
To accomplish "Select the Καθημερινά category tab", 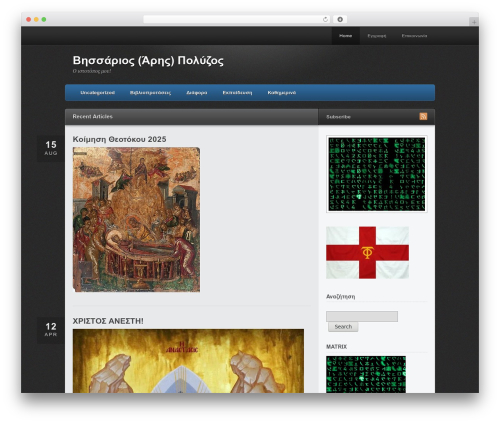I will [x=282, y=93].
